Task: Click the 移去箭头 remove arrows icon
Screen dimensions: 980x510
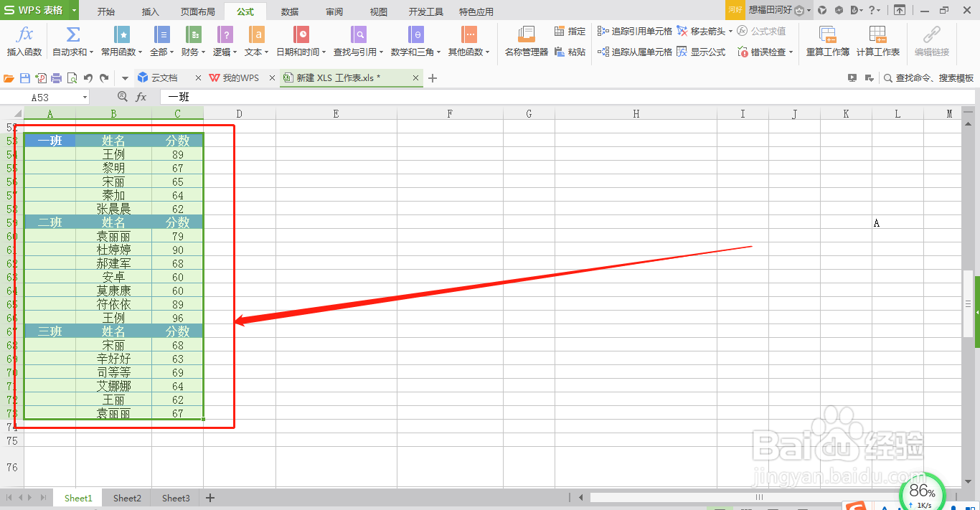Action: point(682,32)
